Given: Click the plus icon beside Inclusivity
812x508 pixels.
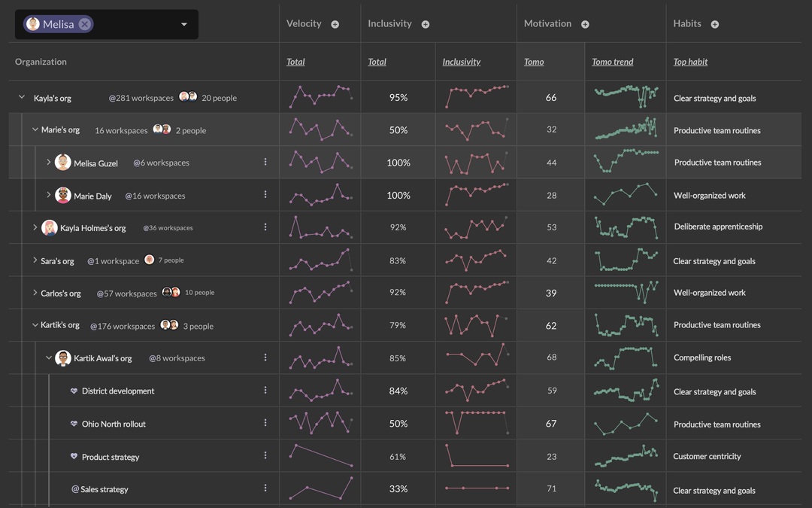Looking at the screenshot, I should [425, 24].
